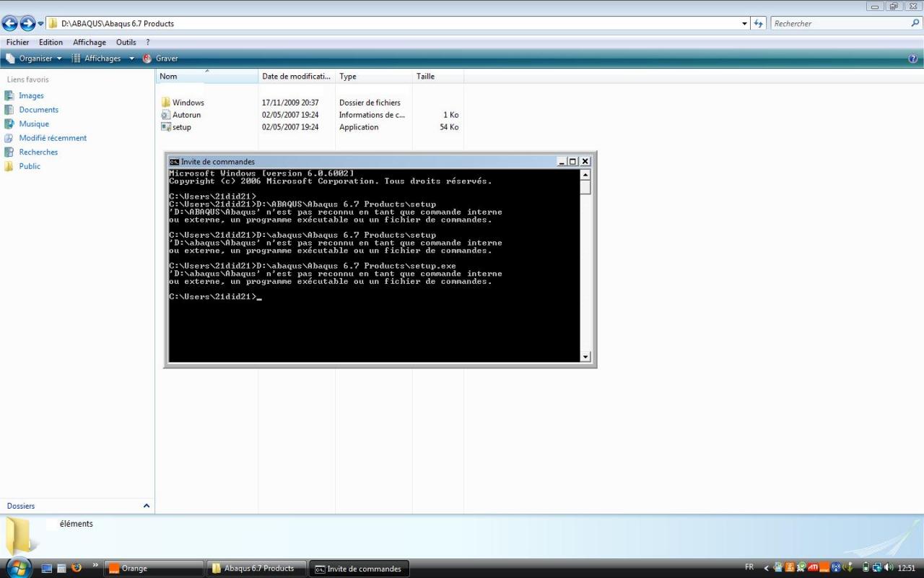Go forward with the Explorer forward arrow
The height and width of the screenshot is (578, 924).
pos(27,24)
